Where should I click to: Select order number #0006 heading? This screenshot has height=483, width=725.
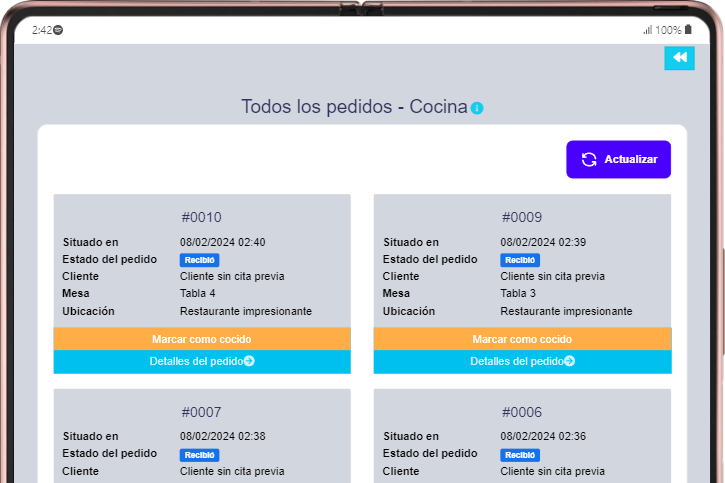pyautogui.click(x=522, y=412)
